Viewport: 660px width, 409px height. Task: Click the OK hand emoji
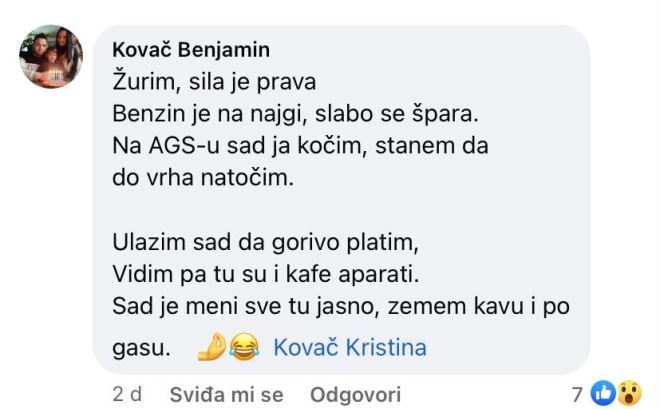point(211,348)
